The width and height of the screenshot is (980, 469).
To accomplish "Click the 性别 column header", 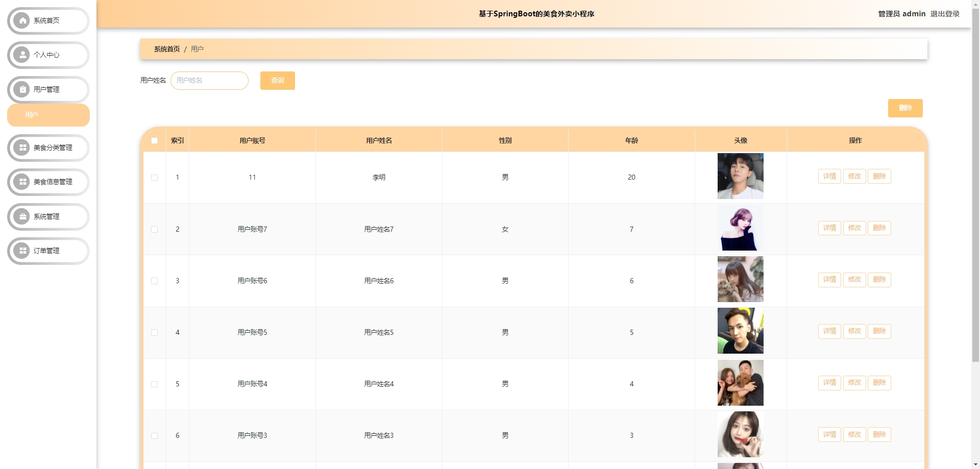I will tap(505, 141).
